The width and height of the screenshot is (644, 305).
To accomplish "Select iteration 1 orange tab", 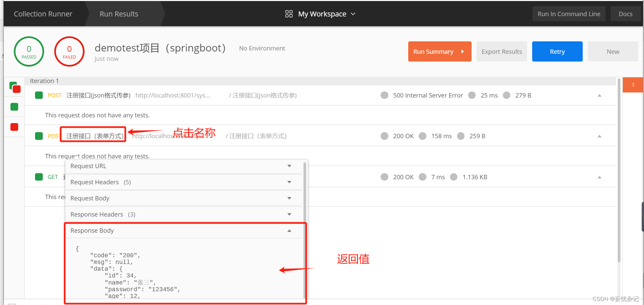I will tap(633, 85).
